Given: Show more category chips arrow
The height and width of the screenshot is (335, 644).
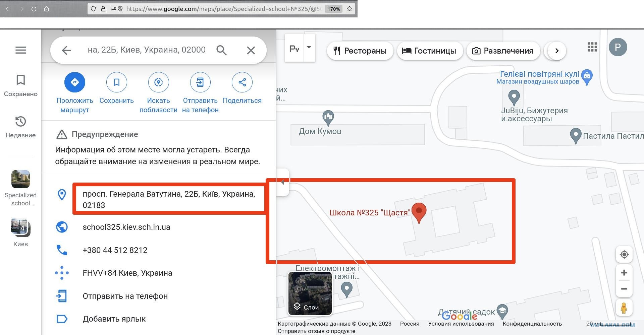Looking at the screenshot, I should 557,51.
